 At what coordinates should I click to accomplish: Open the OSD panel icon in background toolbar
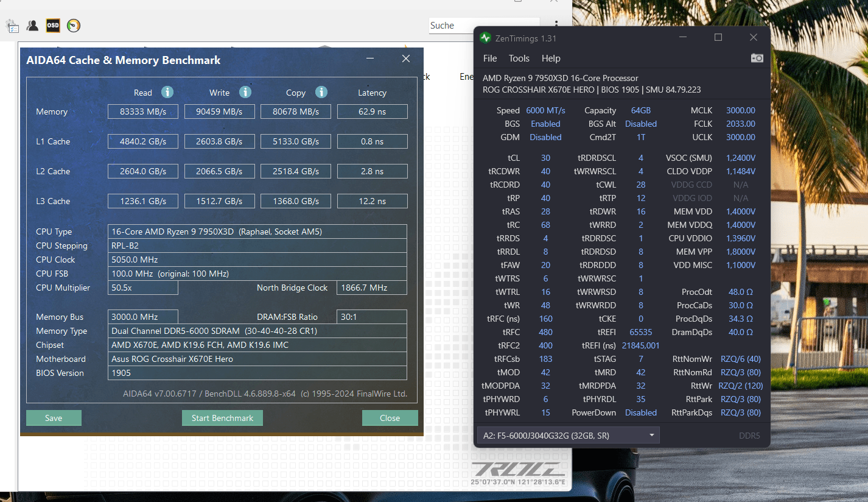pyautogui.click(x=53, y=26)
